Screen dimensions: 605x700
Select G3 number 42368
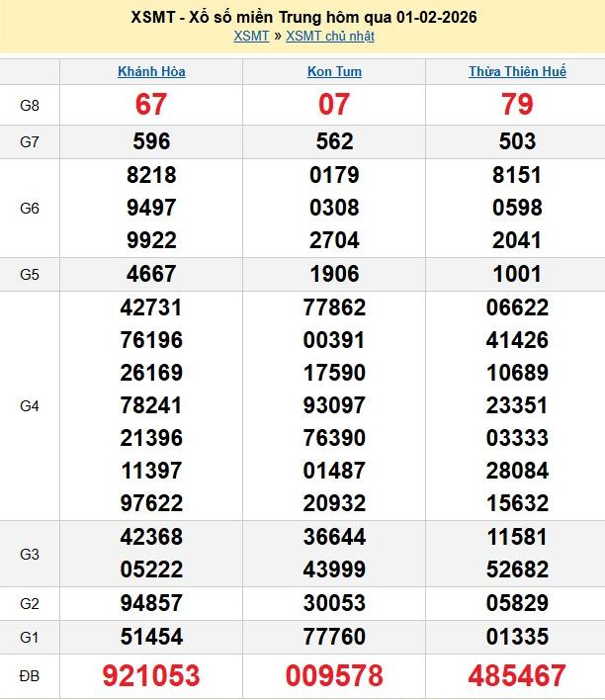[x=151, y=537]
